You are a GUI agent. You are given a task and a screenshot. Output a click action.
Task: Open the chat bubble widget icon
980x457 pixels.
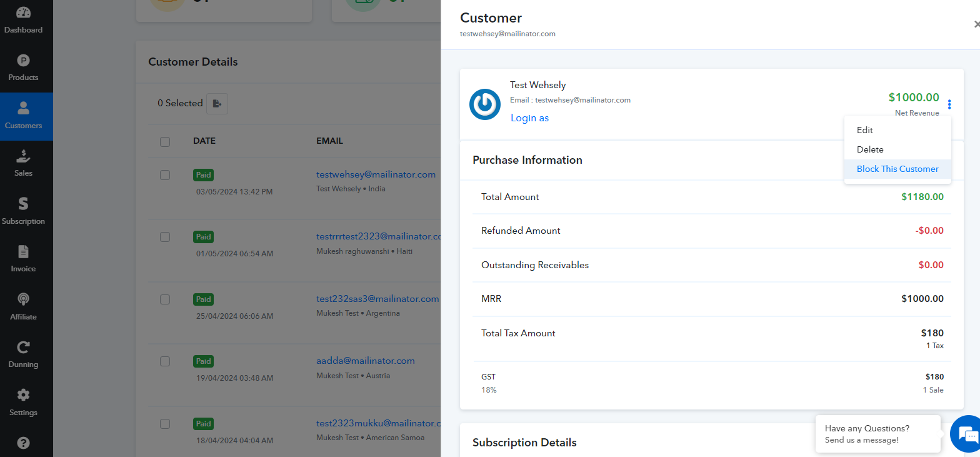pyautogui.click(x=967, y=434)
